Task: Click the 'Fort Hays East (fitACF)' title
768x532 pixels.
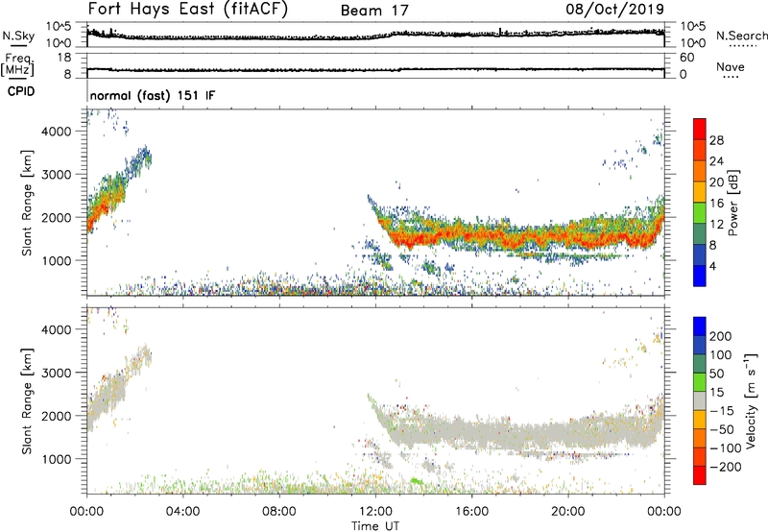Action: [x=187, y=10]
